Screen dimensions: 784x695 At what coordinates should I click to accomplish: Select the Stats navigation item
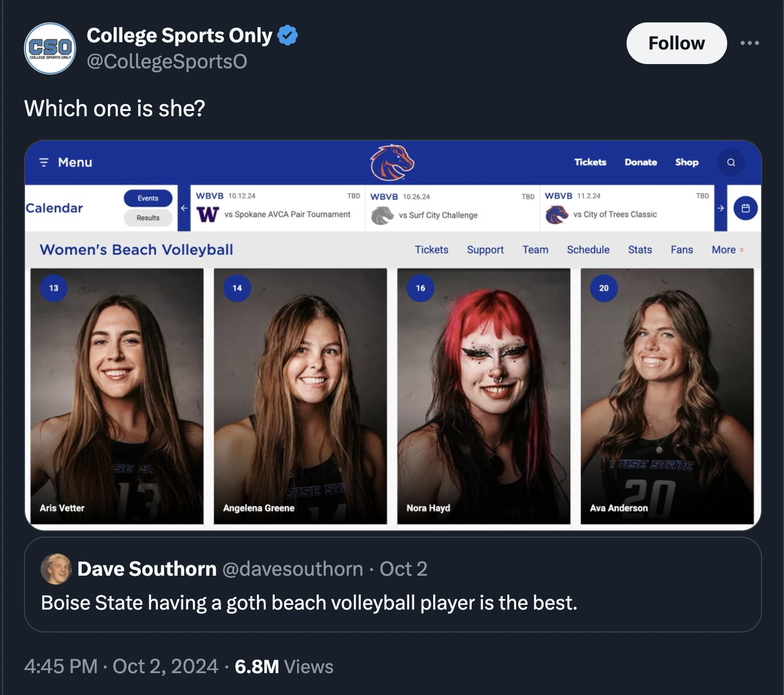[x=640, y=250]
